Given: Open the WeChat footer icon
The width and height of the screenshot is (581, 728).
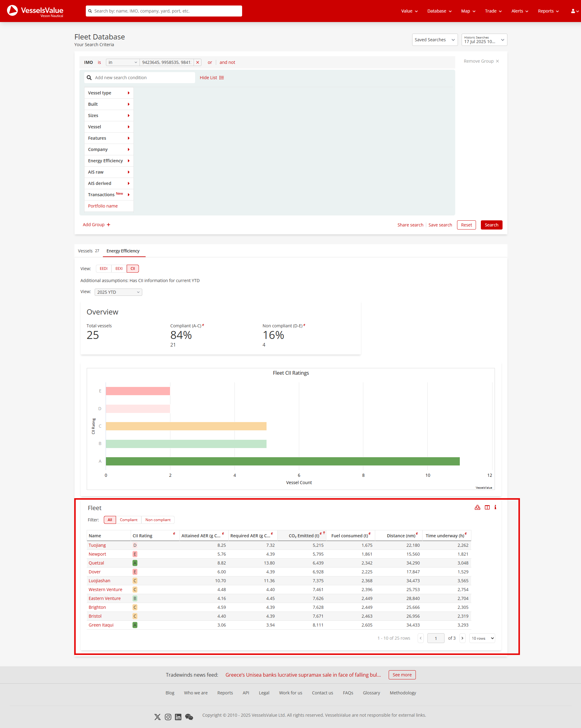Looking at the screenshot, I should tap(189, 717).
